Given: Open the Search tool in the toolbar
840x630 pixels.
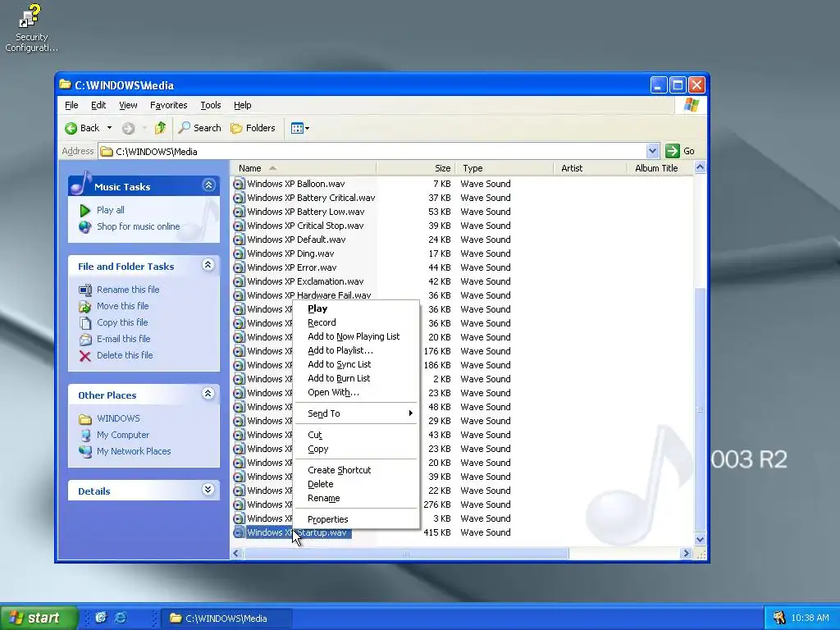Looking at the screenshot, I should tap(200, 128).
